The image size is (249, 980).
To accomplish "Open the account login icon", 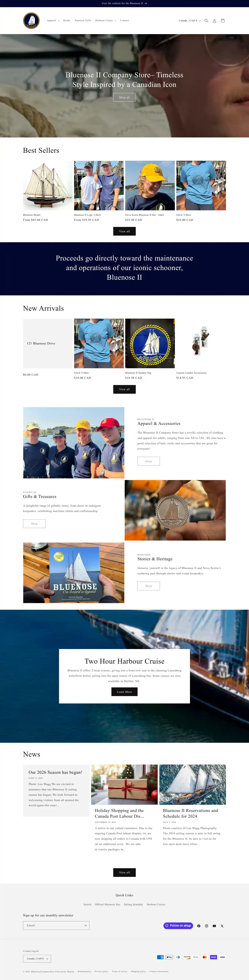I will 214,20.
